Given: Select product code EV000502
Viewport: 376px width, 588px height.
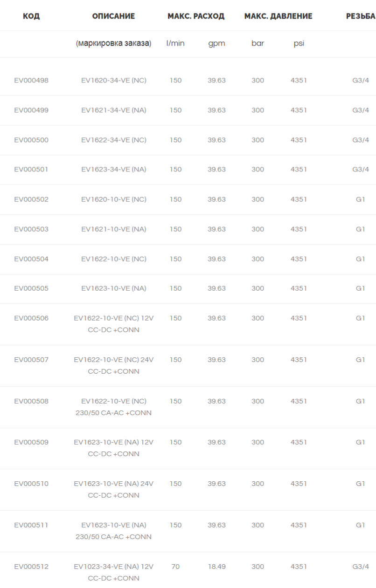Looking at the screenshot, I should click(31, 199).
